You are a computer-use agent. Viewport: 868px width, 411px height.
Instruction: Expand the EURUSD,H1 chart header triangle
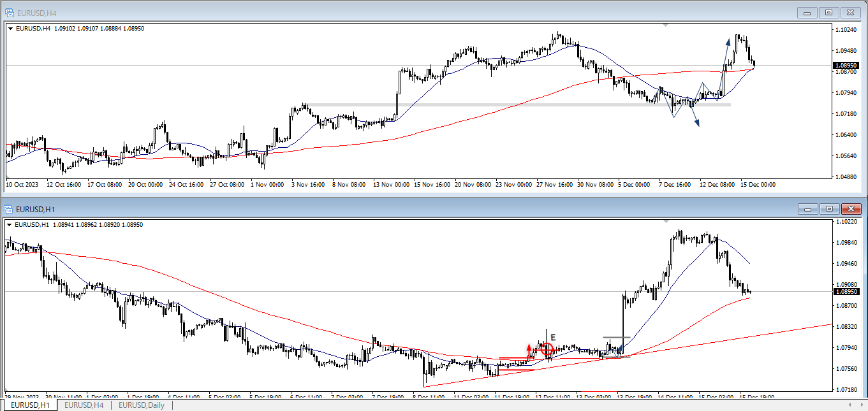click(10, 225)
